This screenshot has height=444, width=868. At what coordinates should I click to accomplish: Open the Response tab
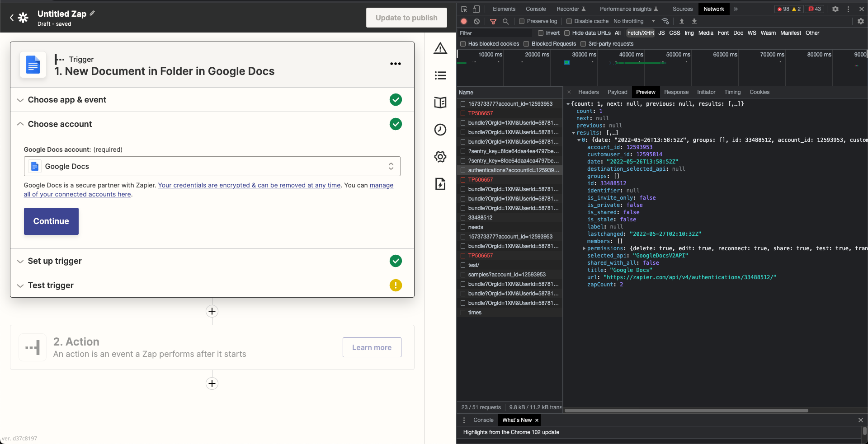[x=676, y=92]
